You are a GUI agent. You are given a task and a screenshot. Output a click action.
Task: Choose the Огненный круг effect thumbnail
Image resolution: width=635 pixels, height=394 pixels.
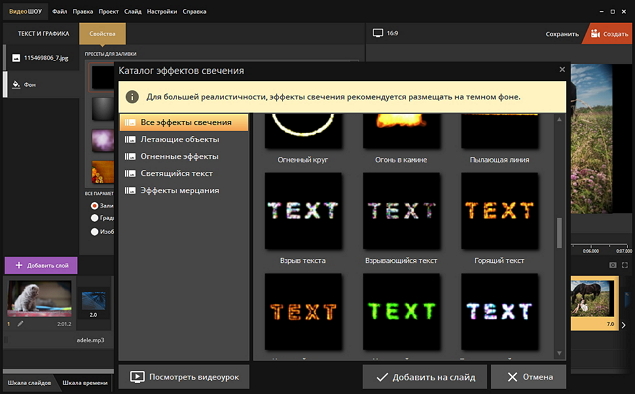[x=303, y=131]
